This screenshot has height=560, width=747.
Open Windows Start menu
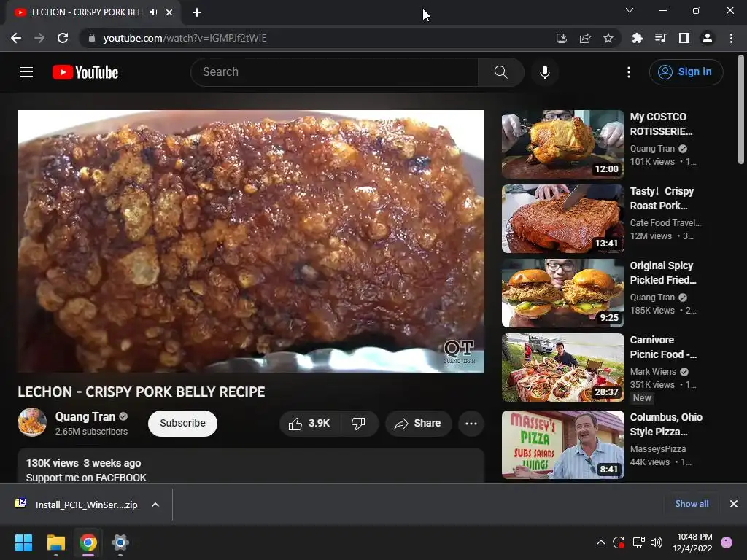pyautogui.click(x=24, y=542)
